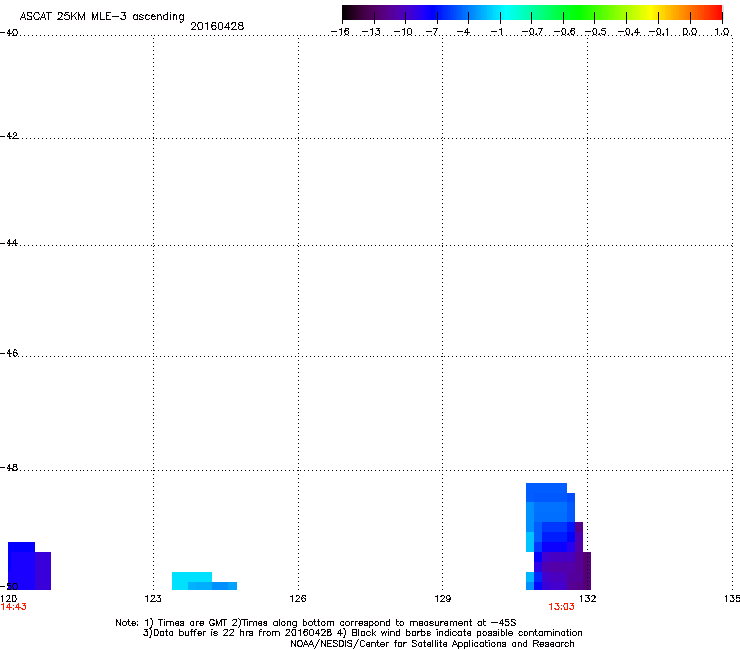Image resolution: width=740 pixels, height=650 pixels.
Task: Click the red timestamp 13:03
Action: click(x=561, y=607)
